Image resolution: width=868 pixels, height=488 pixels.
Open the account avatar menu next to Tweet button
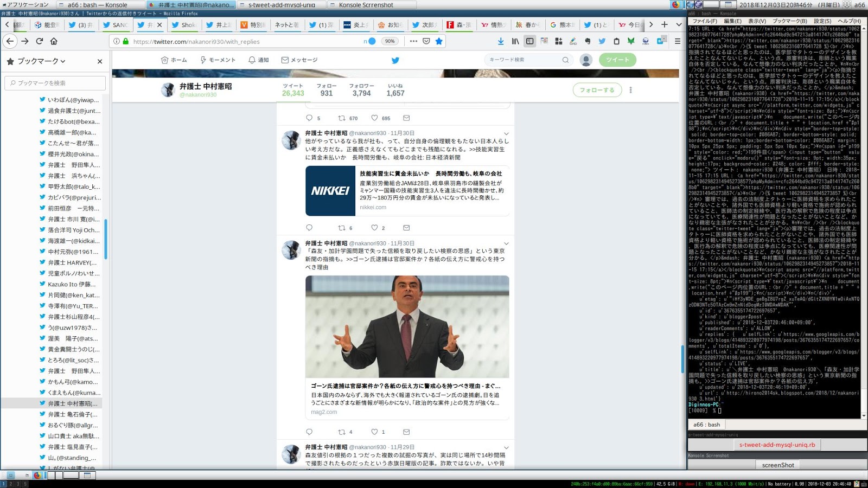tap(586, 60)
